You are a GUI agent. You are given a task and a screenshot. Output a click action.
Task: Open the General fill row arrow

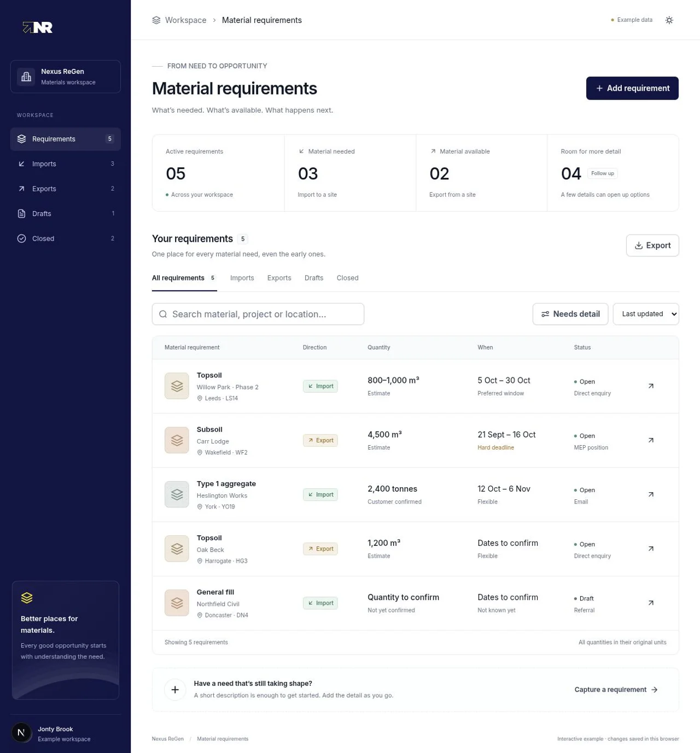click(651, 603)
